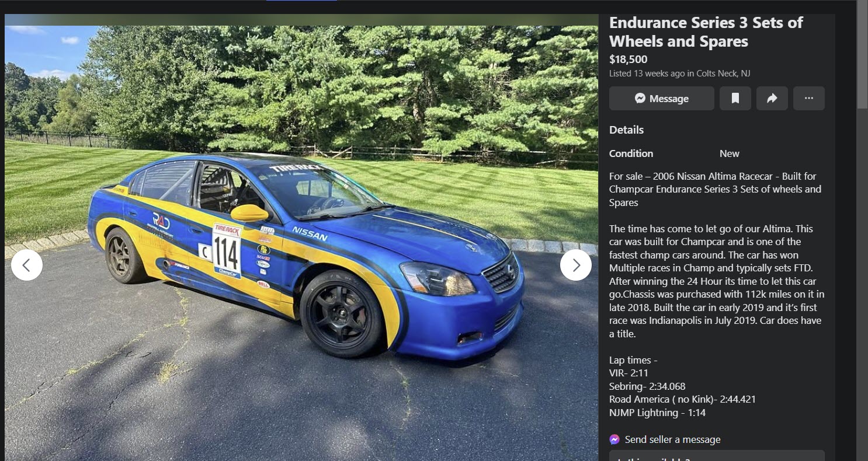
Task: Message the seller with the Message button
Action: pos(662,99)
